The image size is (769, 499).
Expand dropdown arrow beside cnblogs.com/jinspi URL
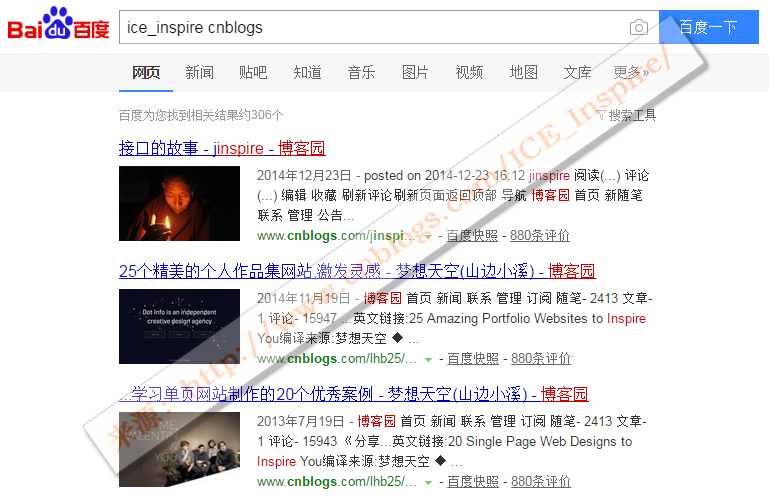pyautogui.click(x=427, y=237)
